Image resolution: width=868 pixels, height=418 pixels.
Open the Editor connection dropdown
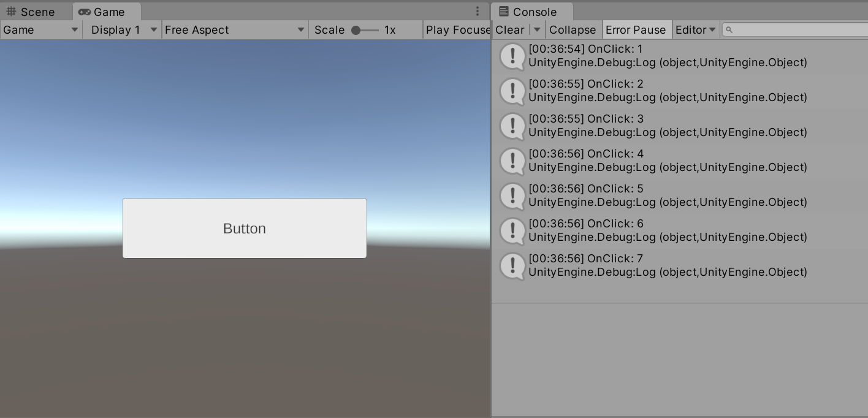(695, 30)
